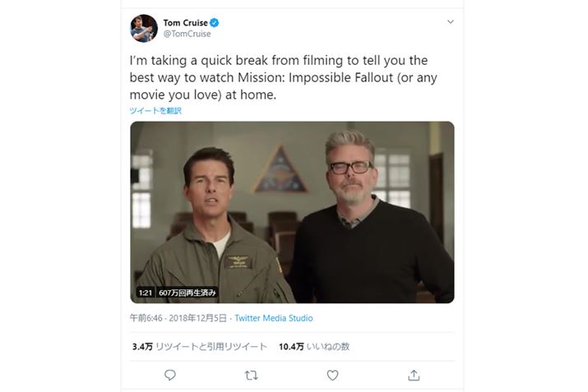Click the tweet body text about Mission: Impossible

(x=280, y=78)
